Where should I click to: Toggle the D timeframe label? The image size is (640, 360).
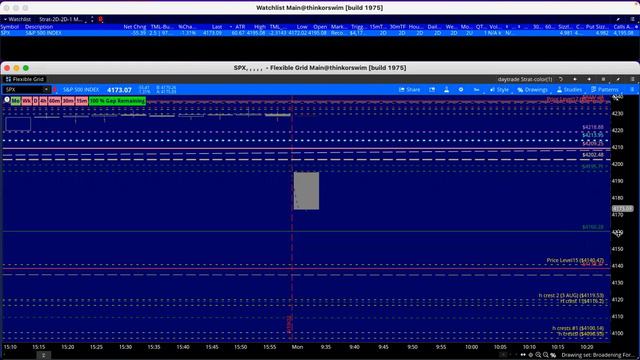coord(36,101)
